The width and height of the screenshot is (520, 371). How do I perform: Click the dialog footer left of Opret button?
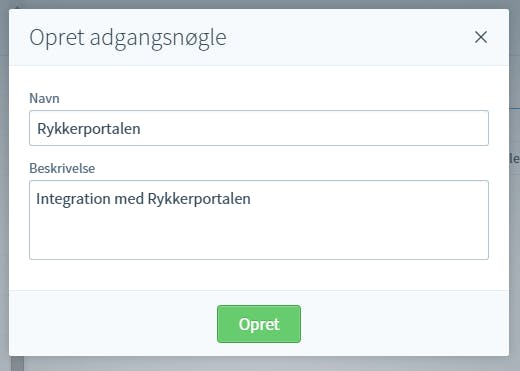coord(113,324)
